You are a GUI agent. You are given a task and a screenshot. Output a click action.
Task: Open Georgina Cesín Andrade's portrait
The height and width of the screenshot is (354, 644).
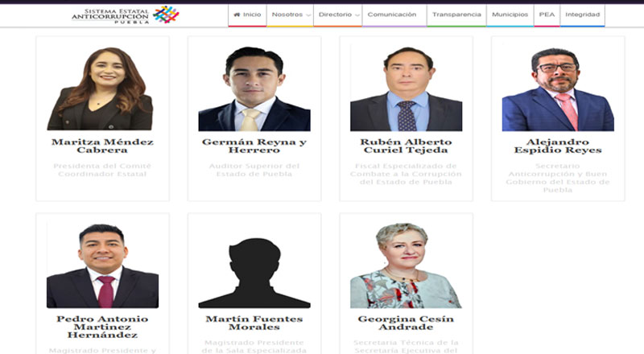pyautogui.click(x=407, y=265)
